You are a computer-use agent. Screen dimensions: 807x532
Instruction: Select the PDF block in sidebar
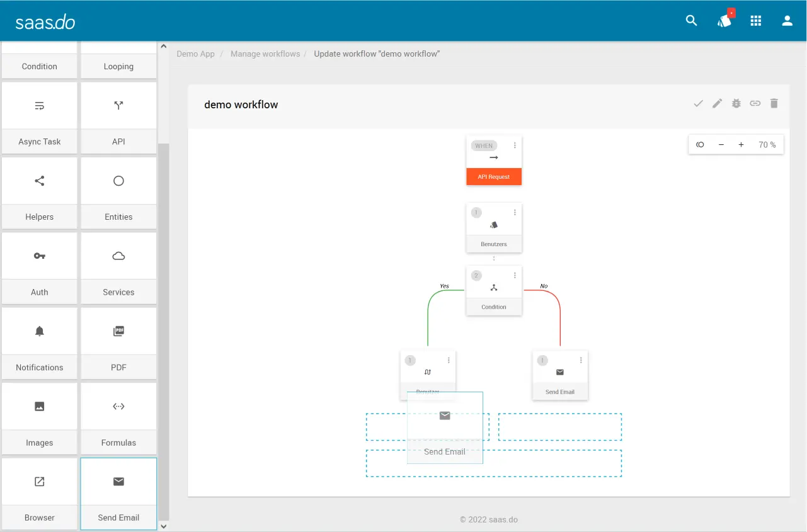[x=118, y=343]
